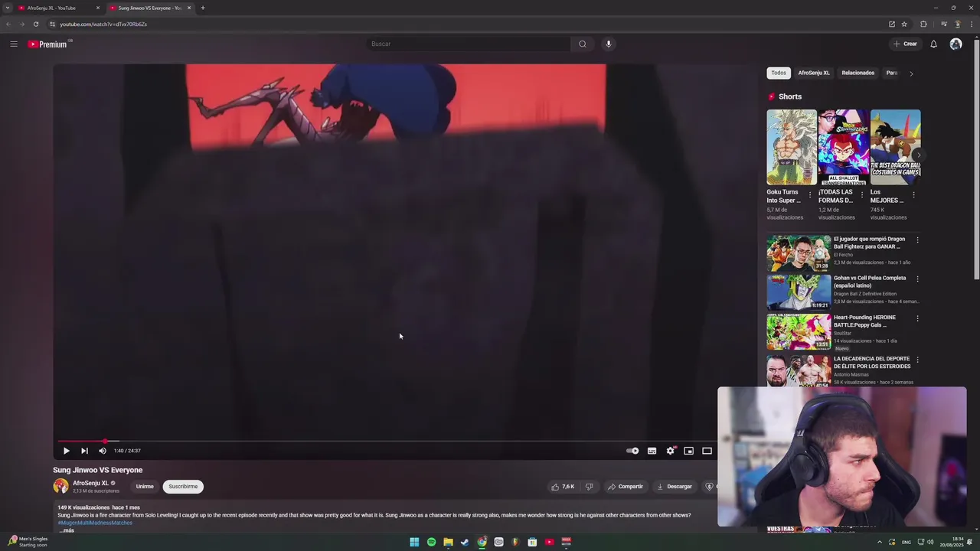Open Chrome three-dot menu
Viewport: 980px width, 551px height.
[x=972, y=24]
